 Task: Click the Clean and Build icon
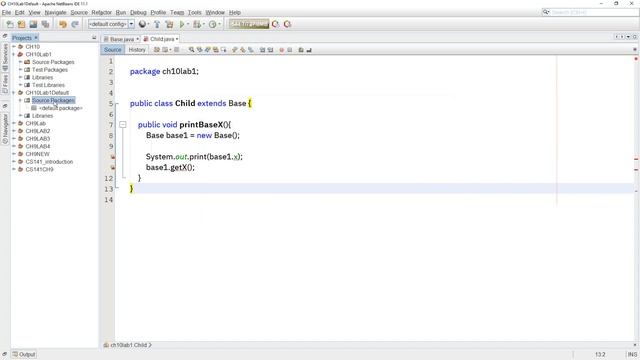pos(169,24)
